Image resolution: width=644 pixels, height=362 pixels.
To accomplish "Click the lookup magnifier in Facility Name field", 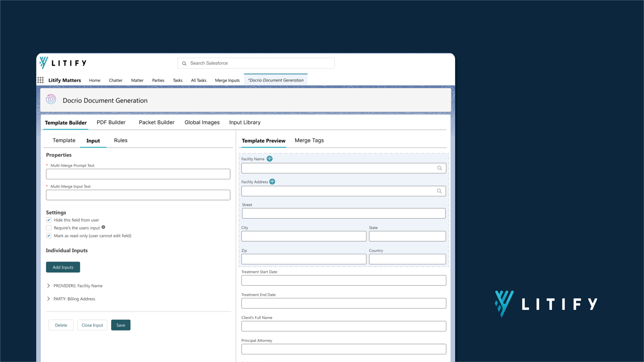I will click(440, 168).
